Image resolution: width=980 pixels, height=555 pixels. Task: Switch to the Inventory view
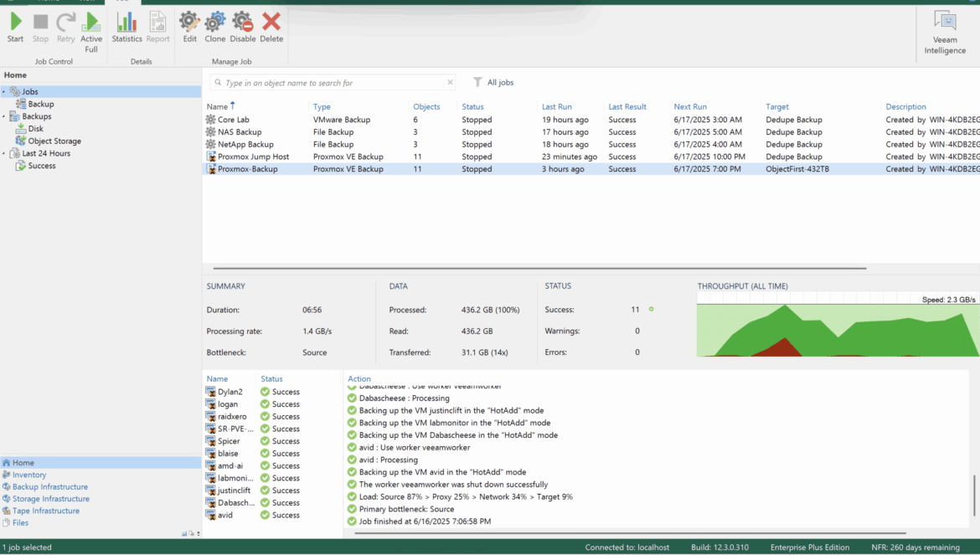click(x=28, y=475)
